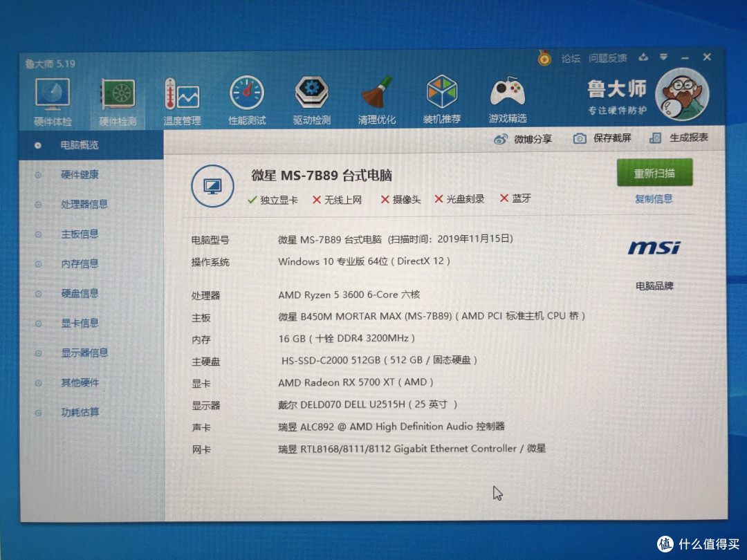This screenshot has height=560, width=747.
Task: Close the 鲁大师 window
Action: pyautogui.click(x=707, y=57)
